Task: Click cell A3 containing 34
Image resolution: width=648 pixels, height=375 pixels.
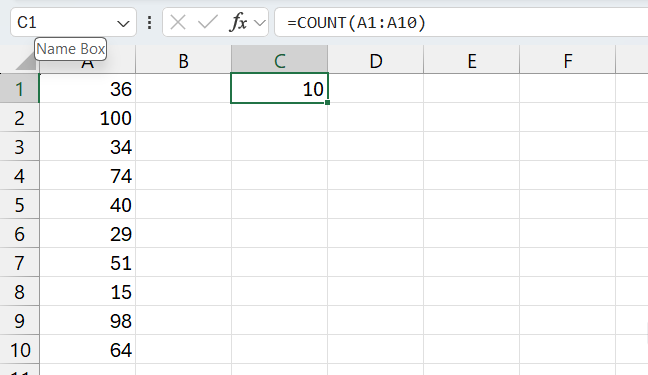Action: pyautogui.click(x=88, y=147)
